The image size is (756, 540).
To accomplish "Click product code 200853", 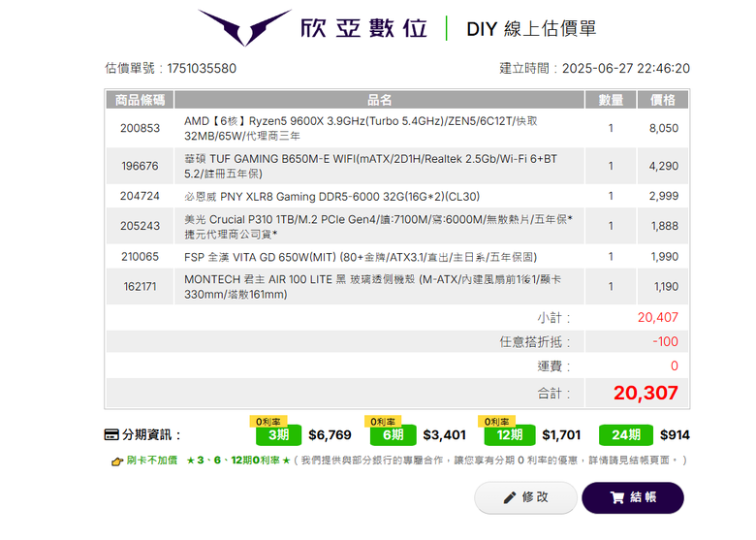I will pos(140,128).
